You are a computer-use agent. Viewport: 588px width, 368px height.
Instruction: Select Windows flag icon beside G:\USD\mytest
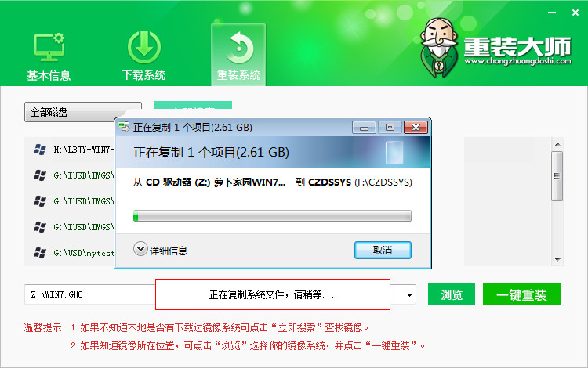(x=40, y=253)
